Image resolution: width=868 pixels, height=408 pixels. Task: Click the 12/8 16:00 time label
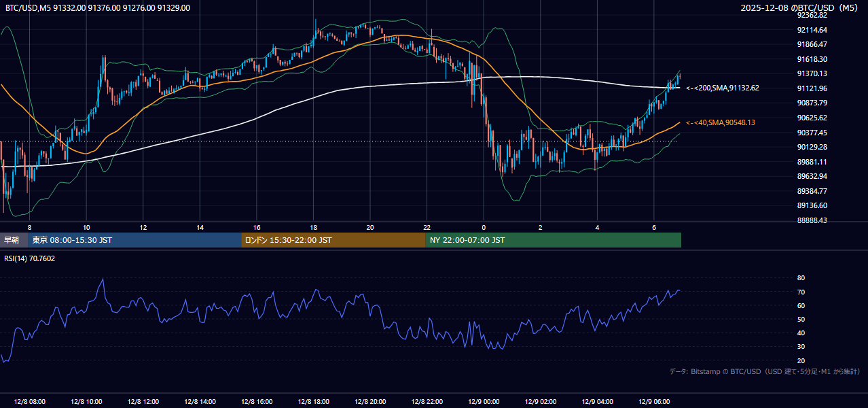click(x=256, y=402)
